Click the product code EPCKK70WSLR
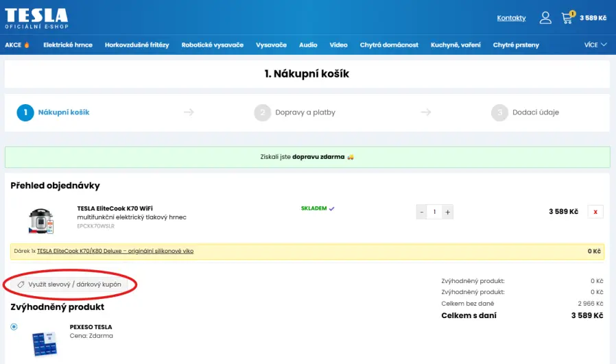Image resolution: width=616 pixels, height=364 pixels. pos(96,226)
